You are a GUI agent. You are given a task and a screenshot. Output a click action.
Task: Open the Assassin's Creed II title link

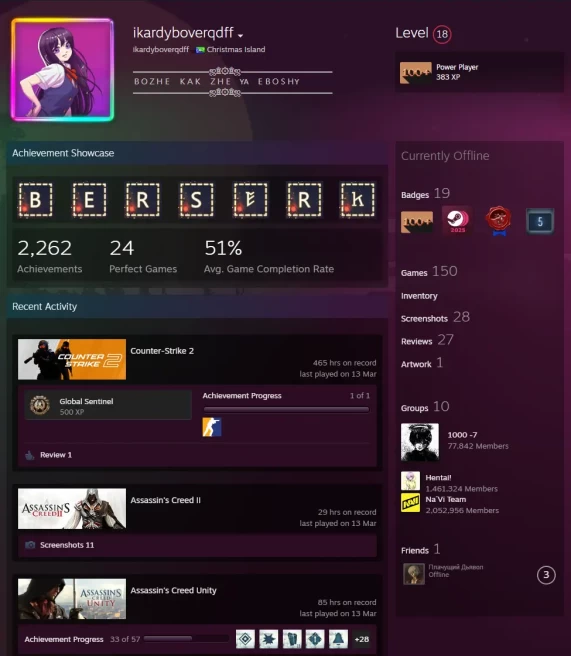165,500
